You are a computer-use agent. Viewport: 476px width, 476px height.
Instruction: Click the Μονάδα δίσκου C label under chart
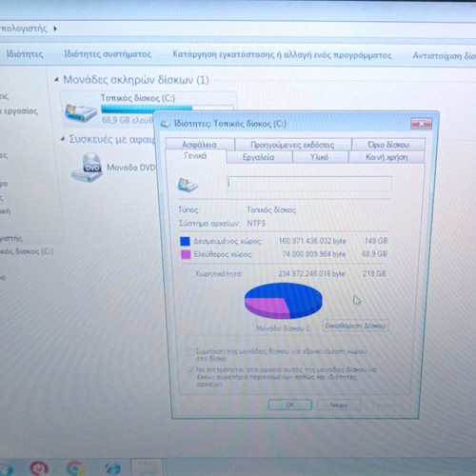pyautogui.click(x=284, y=328)
